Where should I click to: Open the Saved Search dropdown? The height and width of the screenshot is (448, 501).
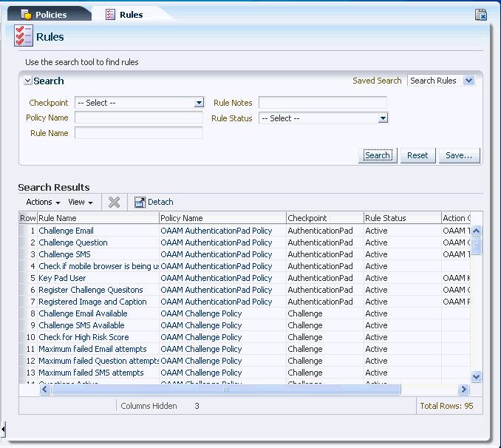point(468,81)
